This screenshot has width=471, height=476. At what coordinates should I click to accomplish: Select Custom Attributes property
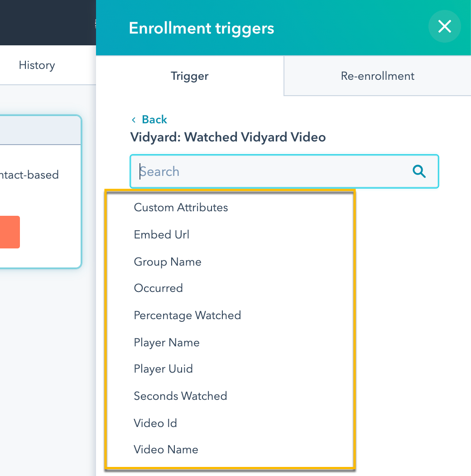point(181,208)
